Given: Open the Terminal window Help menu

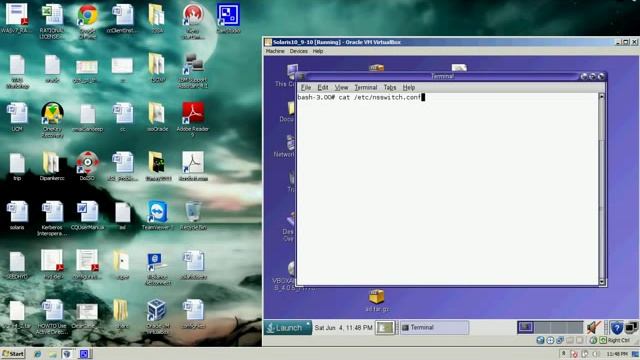Looking at the screenshot, I should pyautogui.click(x=409, y=87).
